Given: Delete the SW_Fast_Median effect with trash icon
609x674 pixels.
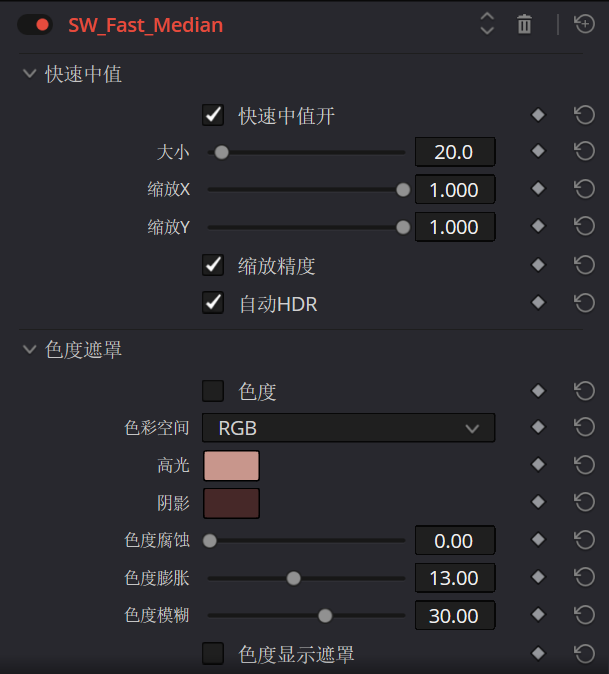Looking at the screenshot, I should [x=524, y=25].
